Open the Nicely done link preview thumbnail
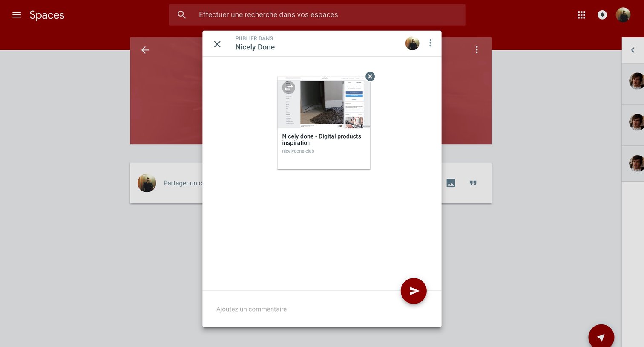The height and width of the screenshot is (347, 644). (x=324, y=102)
